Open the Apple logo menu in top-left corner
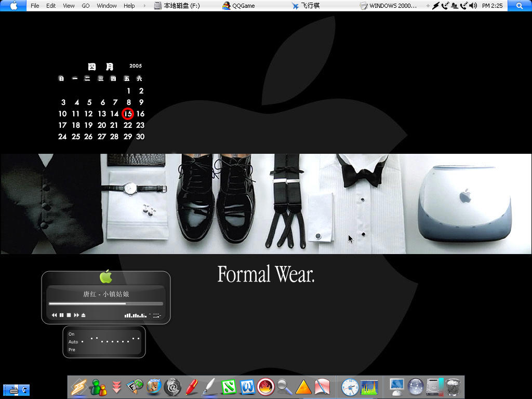Screen dimensions: 532x399 pyautogui.click(x=13, y=5)
